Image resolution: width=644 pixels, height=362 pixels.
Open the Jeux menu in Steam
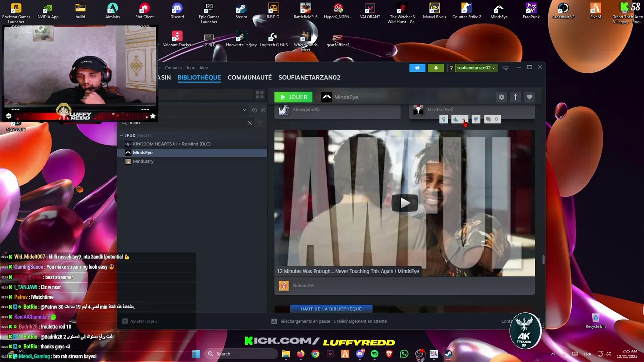pyautogui.click(x=190, y=68)
